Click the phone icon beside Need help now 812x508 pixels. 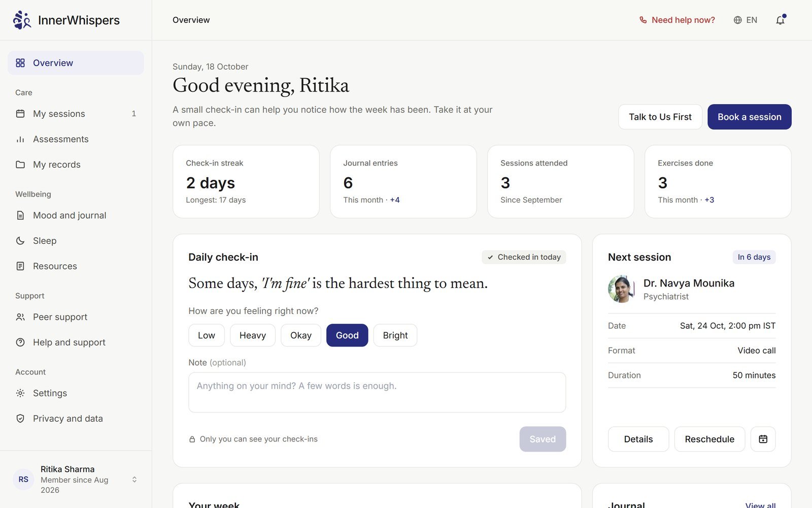coord(643,20)
